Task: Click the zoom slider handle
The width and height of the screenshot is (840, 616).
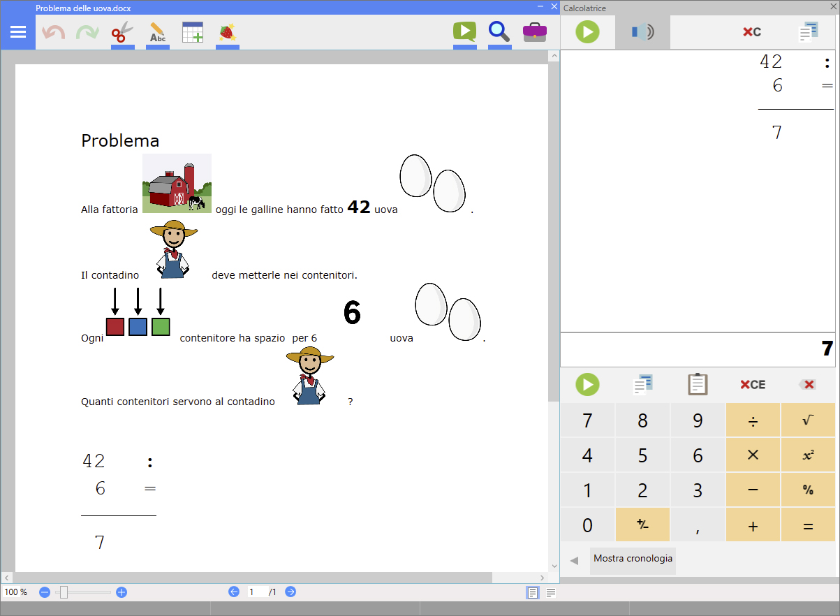Action: [x=64, y=592]
